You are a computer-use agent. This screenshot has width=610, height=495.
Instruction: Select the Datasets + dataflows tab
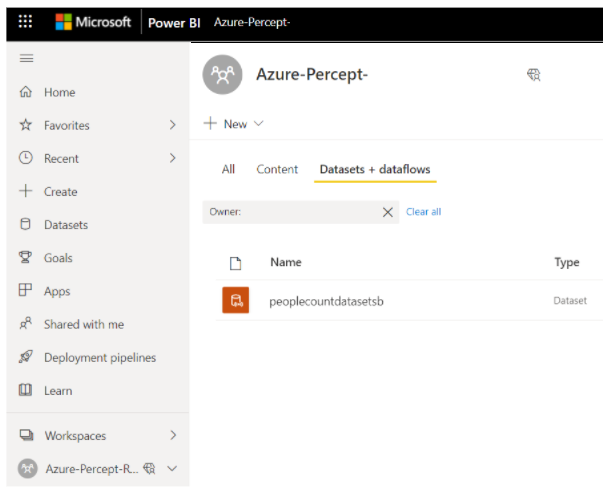pos(375,169)
